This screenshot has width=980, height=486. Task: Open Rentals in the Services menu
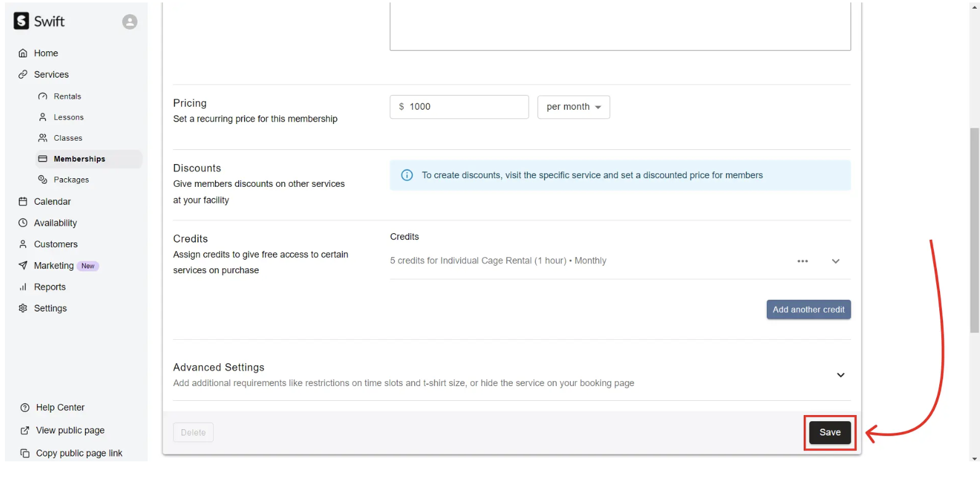click(67, 96)
